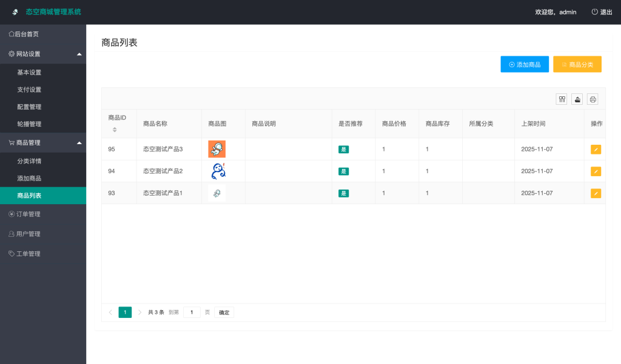Click the next page chevron in pagination
Viewport: 621px width, 364px height.
coord(140,312)
